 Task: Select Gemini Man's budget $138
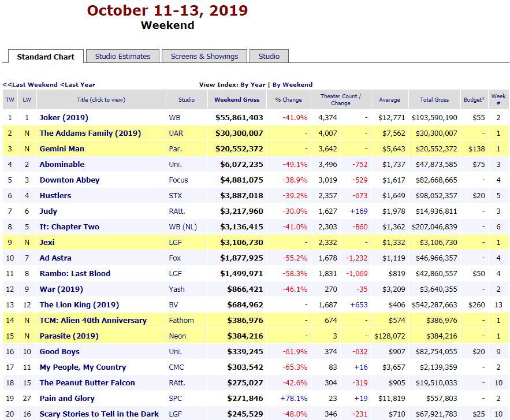(477, 148)
